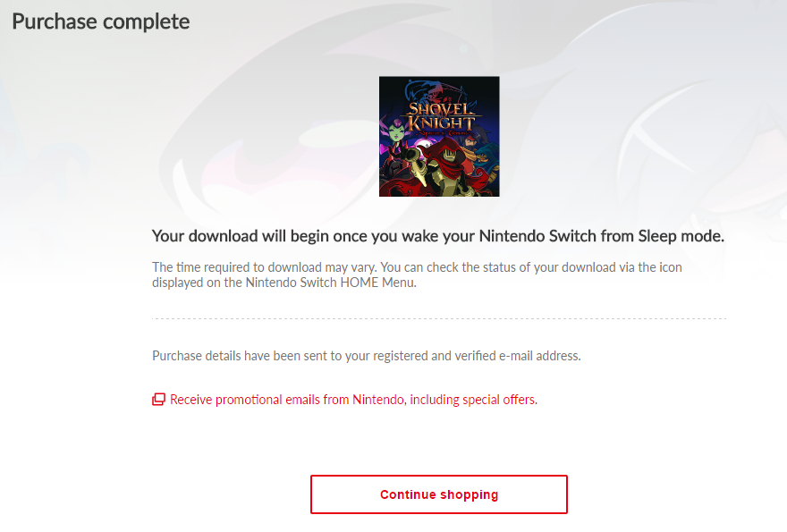
Task: Select the game cover showing Shovel Knight characters
Action: coord(438,136)
